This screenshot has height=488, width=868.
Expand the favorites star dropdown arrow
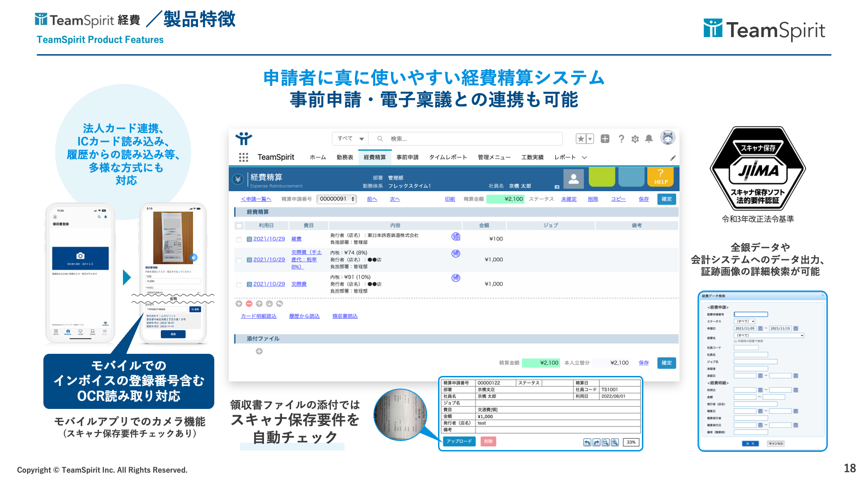[x=590, y=139]
